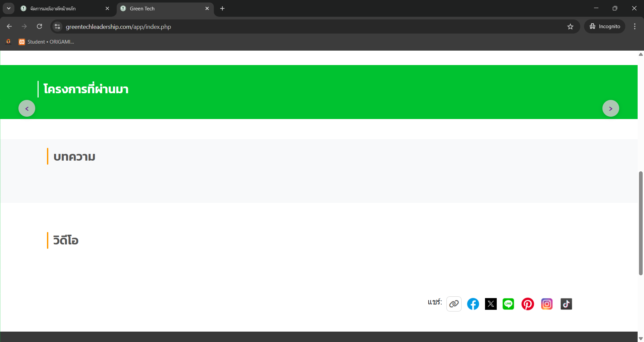View site information icon in address bar
This screenshot has width=644, height=342.
(x=57, y=26)
